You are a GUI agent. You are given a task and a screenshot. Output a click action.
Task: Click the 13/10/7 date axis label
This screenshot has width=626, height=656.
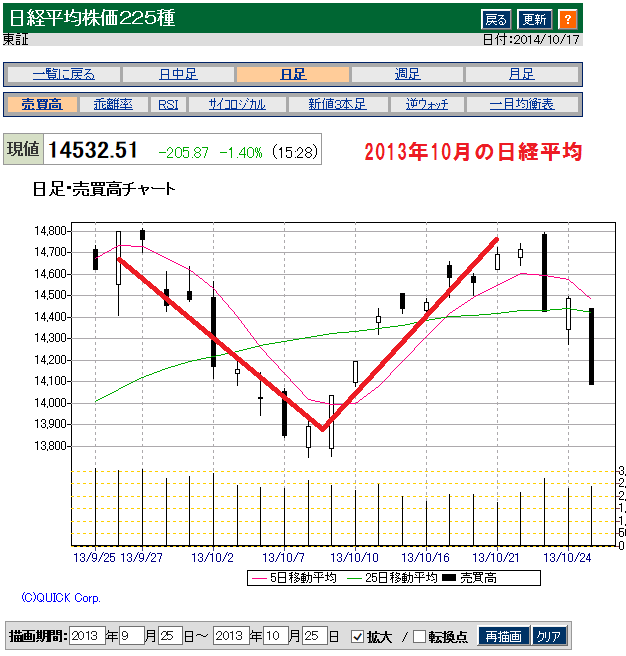coord(283,557)
